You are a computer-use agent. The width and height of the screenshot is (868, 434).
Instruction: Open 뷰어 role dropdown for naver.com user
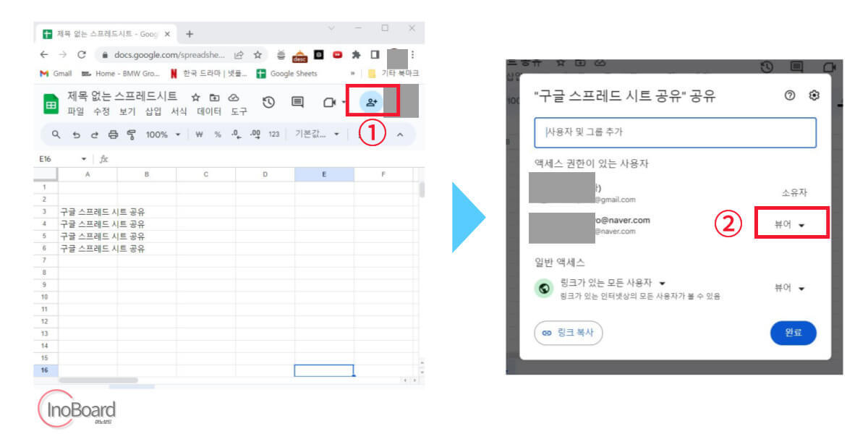point(790,225)
